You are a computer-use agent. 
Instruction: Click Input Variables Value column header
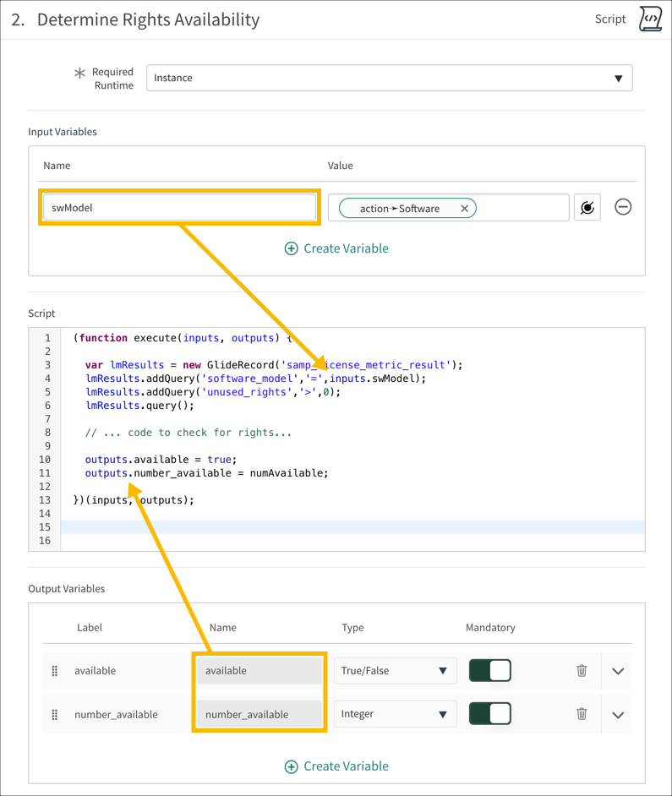click(x=340, y=166)
